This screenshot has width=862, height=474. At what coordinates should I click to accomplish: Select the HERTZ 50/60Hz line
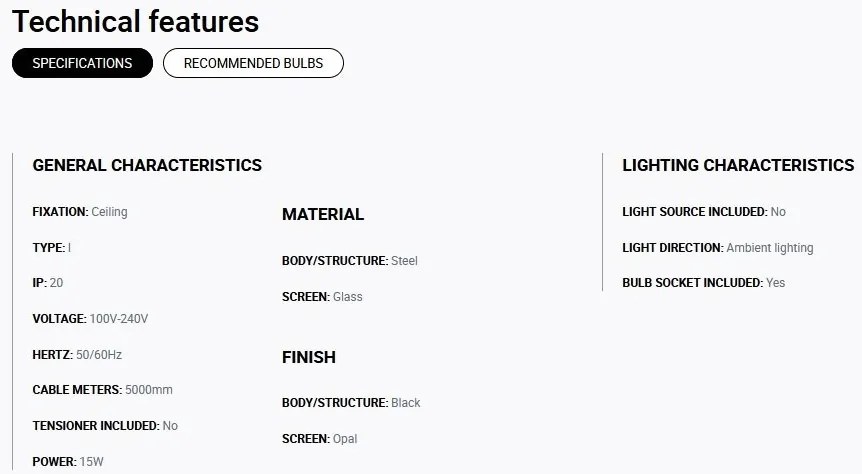77,355
